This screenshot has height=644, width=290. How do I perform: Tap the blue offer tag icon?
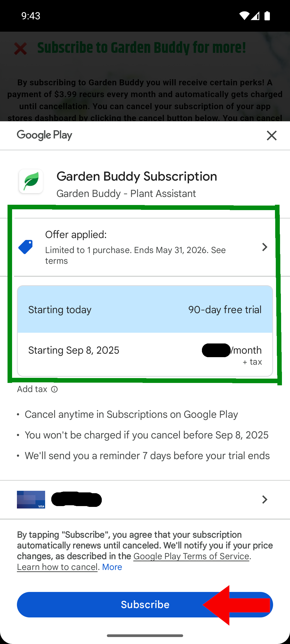[x=26, y=247]
